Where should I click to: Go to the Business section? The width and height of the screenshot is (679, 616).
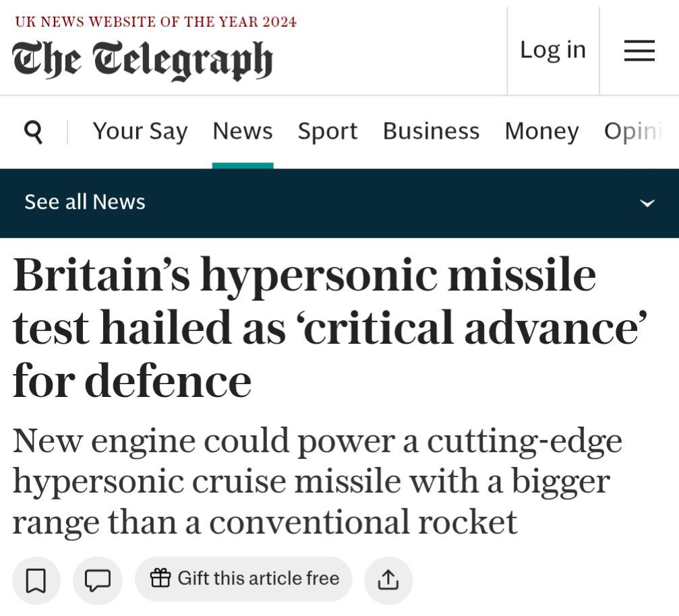431,131
